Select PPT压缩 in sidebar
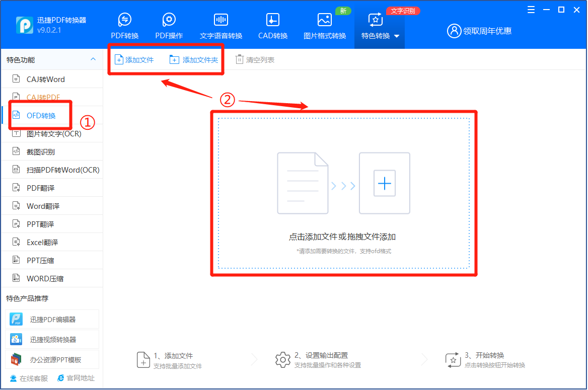This screenshot has height=390, width=588. (52, 260)
